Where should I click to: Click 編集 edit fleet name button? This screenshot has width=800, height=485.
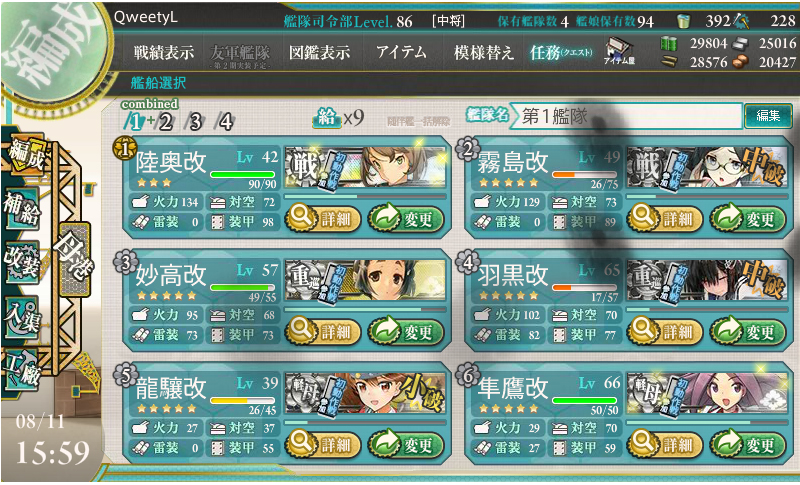point(768,116)
